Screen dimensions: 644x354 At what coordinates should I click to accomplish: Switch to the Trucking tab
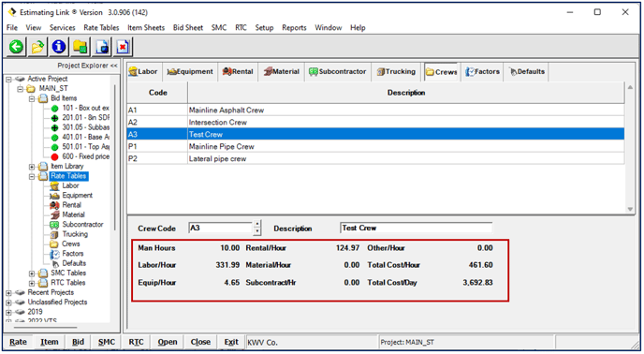396,71
